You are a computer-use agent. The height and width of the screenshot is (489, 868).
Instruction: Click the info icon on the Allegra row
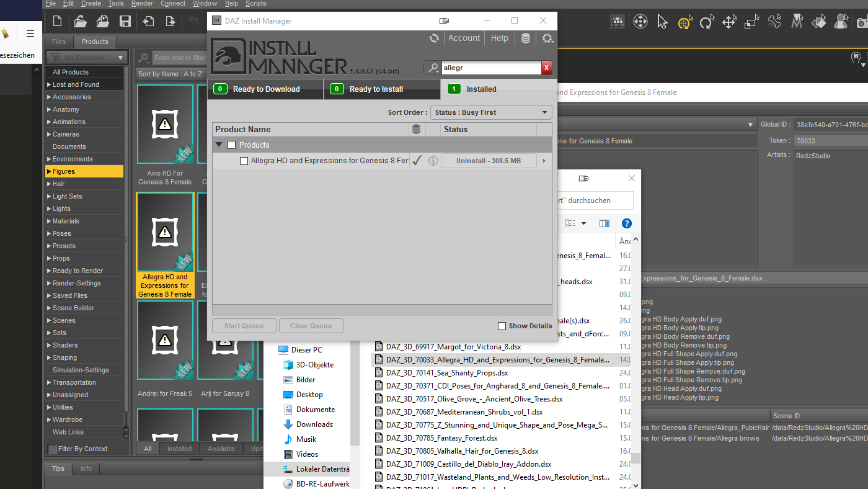[433, 161]
